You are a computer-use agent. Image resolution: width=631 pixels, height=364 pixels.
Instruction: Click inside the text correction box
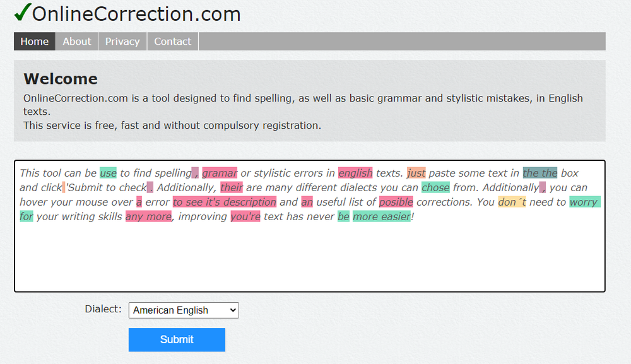click(x=309, y=252)
